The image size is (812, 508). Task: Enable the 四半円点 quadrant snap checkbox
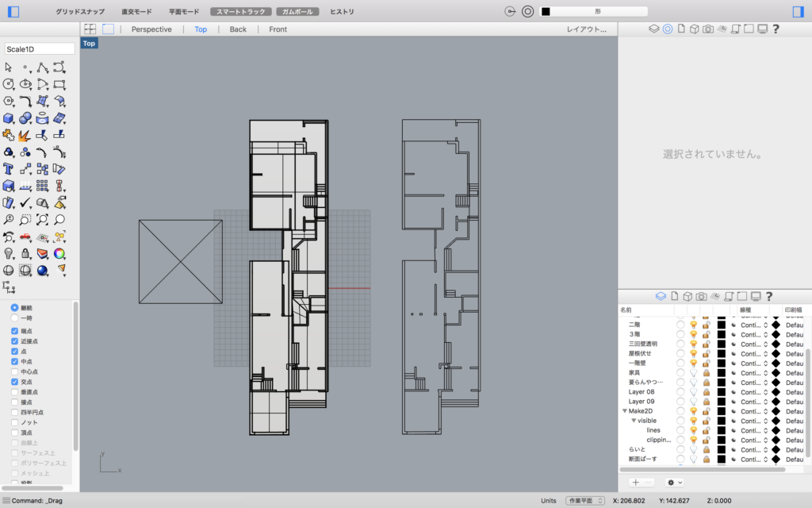tap(14, 412)
